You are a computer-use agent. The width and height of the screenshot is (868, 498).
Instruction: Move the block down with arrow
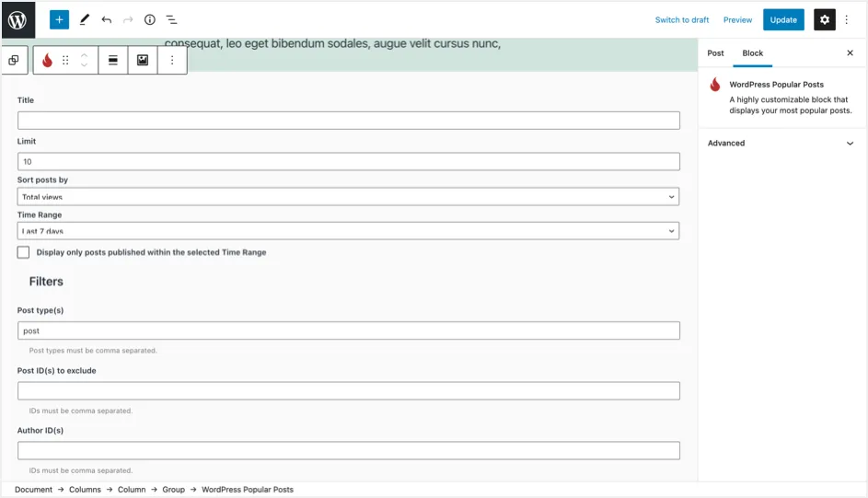(84, 65)
